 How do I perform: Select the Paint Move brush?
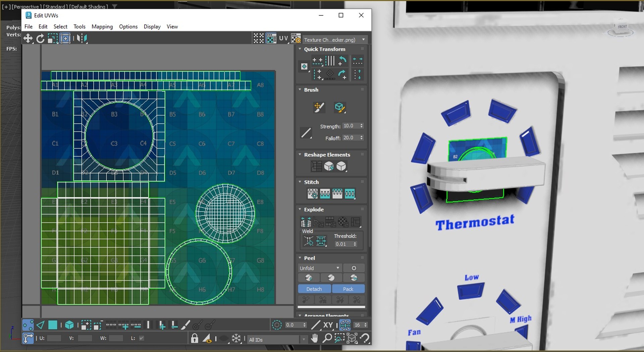(319, 108)
